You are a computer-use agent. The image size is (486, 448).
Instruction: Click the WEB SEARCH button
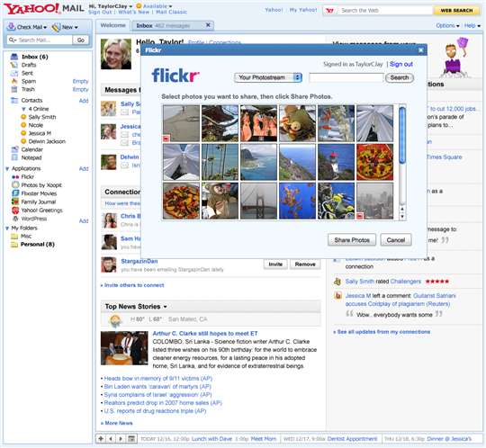point(456,10)
